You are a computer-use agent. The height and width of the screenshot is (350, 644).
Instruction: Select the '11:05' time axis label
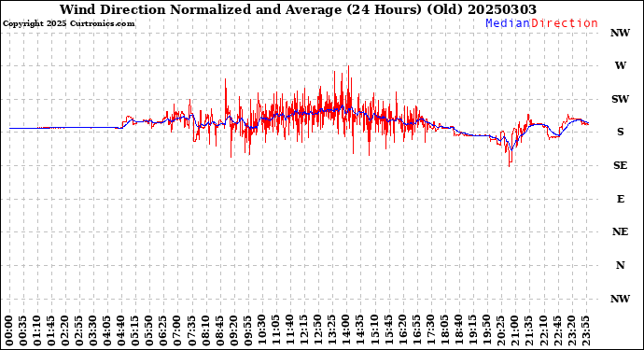275,330
